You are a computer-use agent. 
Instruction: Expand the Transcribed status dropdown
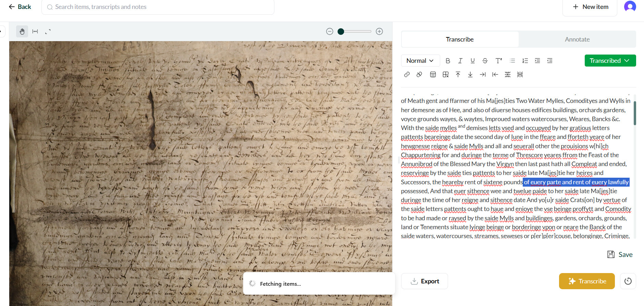pos(610,61)
